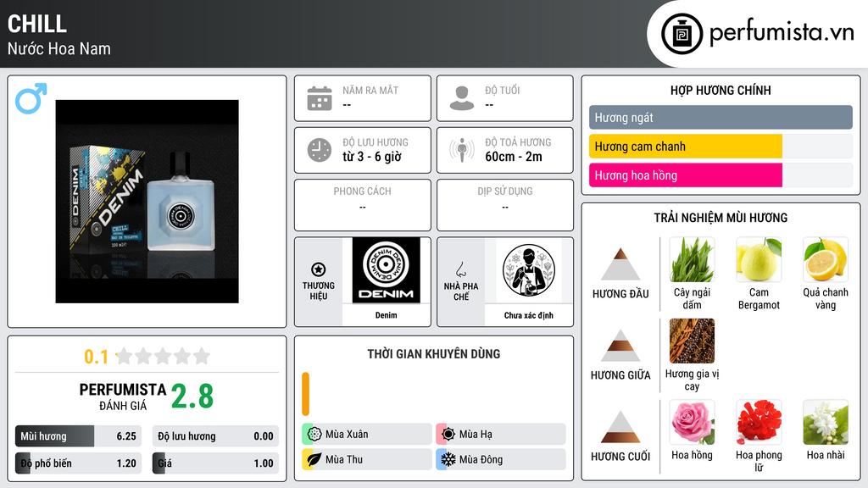Screen dimensions: 868x488
Task: Click the blue male gender symbol
Action: [31, 98]
